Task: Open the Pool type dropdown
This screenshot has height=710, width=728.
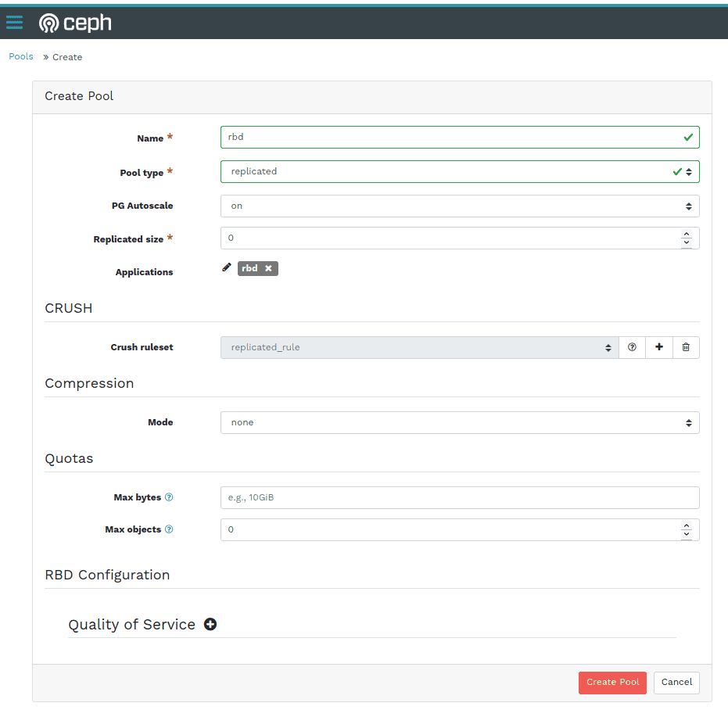Action: [x=459, y=171]
